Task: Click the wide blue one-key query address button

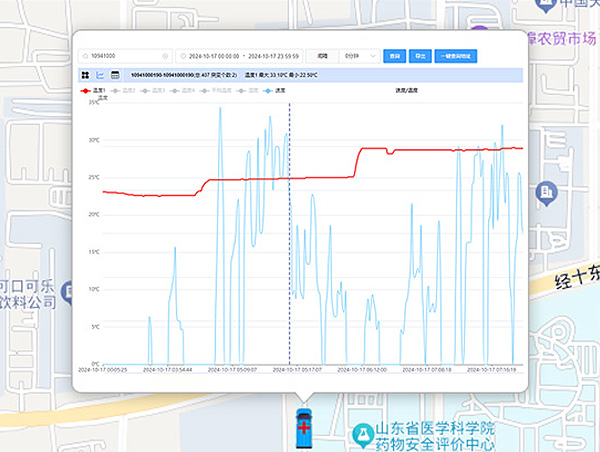Action: pos(456,56)
